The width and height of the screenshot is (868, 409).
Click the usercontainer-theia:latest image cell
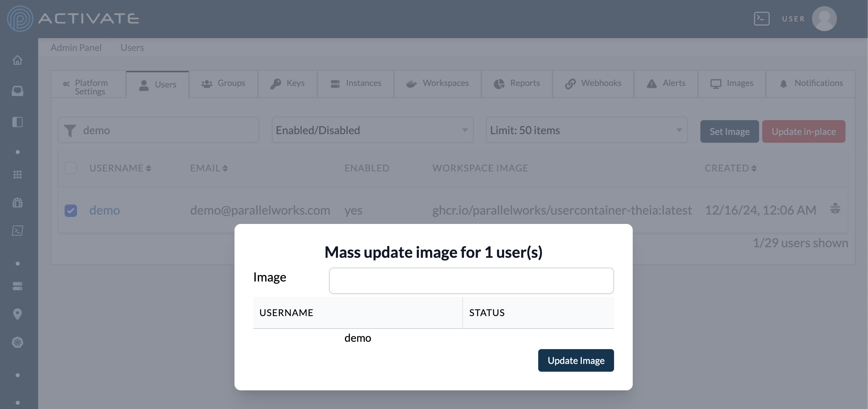click(562, 210)
